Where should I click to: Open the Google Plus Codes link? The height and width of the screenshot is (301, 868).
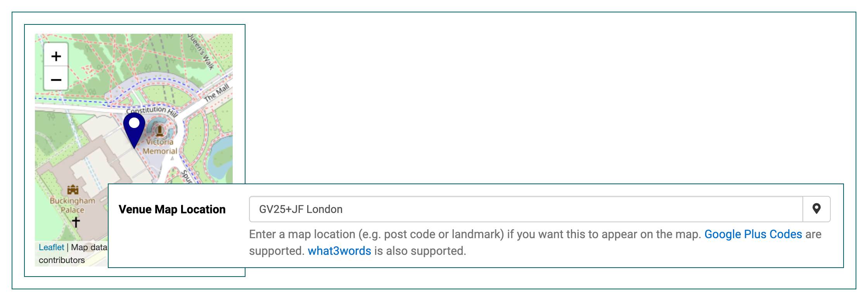753,234
